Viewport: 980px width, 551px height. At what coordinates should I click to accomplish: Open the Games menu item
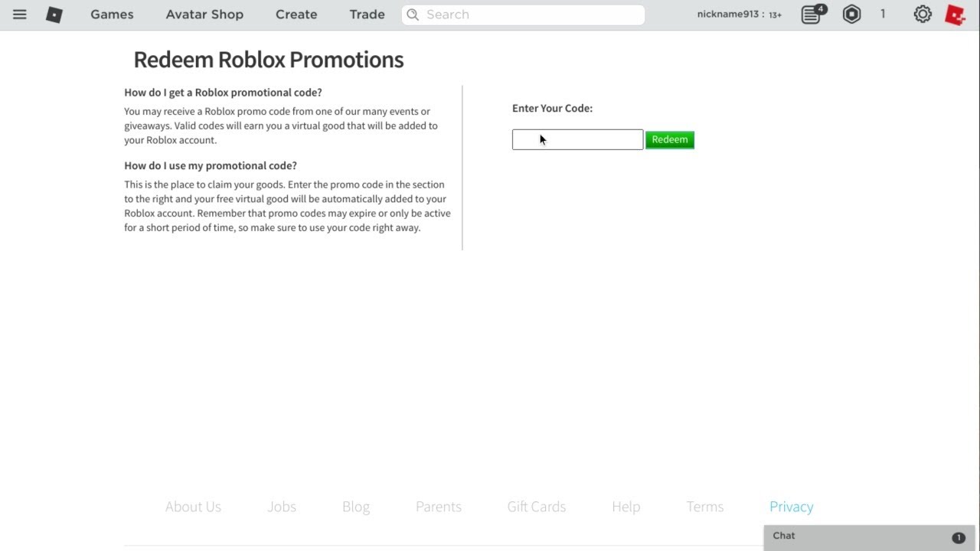[x=112, y=15]
